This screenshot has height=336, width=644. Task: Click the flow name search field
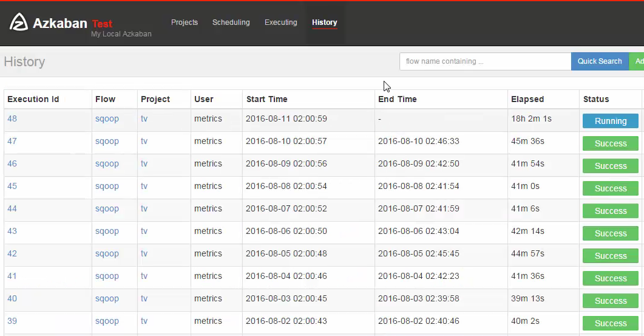click(484, 61)
